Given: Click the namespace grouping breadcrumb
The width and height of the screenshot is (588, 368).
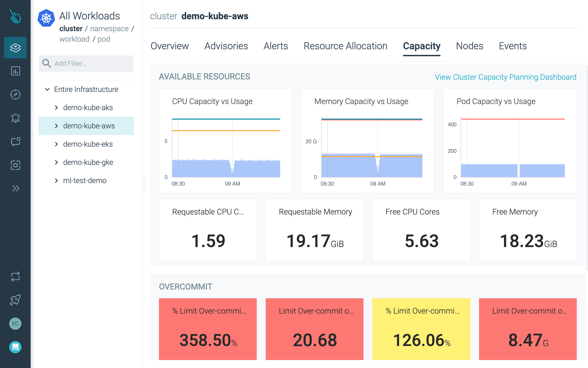Looking at the screenshot, I should pos(109,29).
